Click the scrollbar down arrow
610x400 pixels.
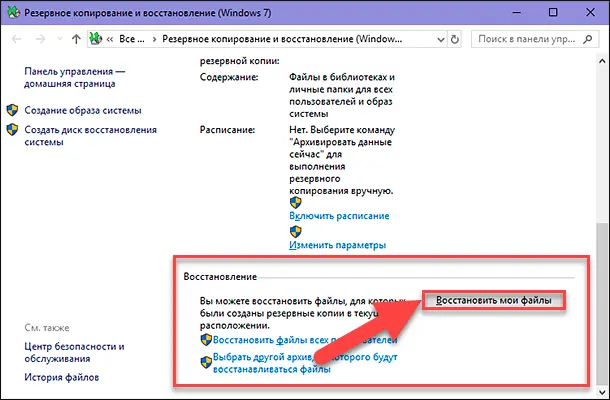[602, 391]
